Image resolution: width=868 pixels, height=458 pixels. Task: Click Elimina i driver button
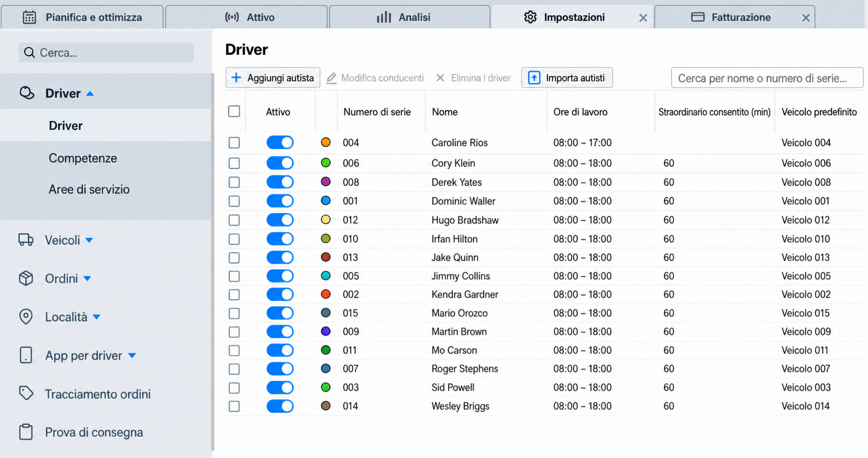tap(473, 78)
